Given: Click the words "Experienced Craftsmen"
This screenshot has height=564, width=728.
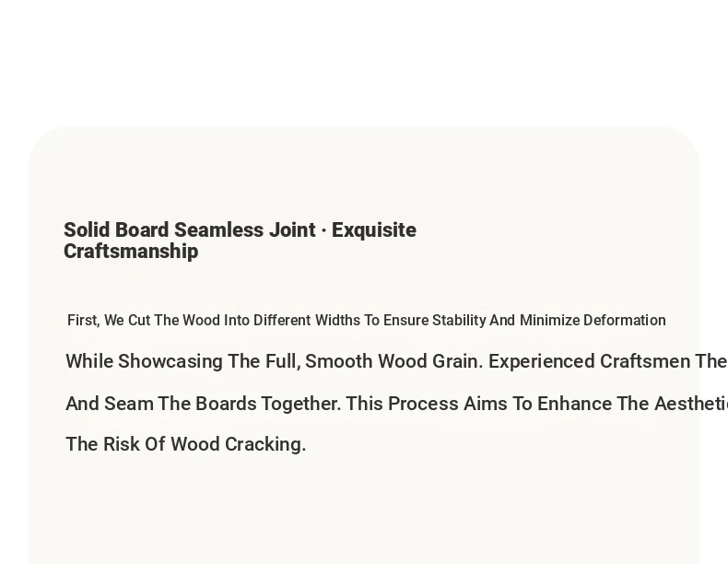Looking at the screenshot, I should 589,361.
